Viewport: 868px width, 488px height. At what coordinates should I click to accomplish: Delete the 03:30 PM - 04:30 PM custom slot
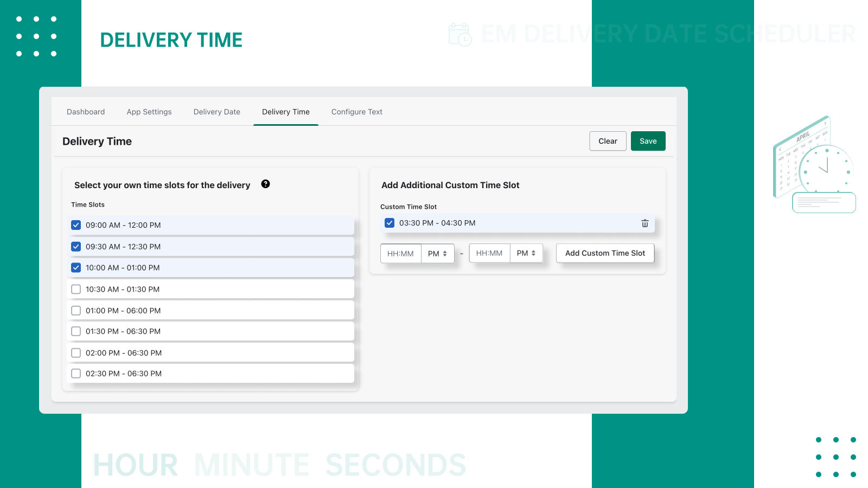pyautogui.click(x=644, y=223)
